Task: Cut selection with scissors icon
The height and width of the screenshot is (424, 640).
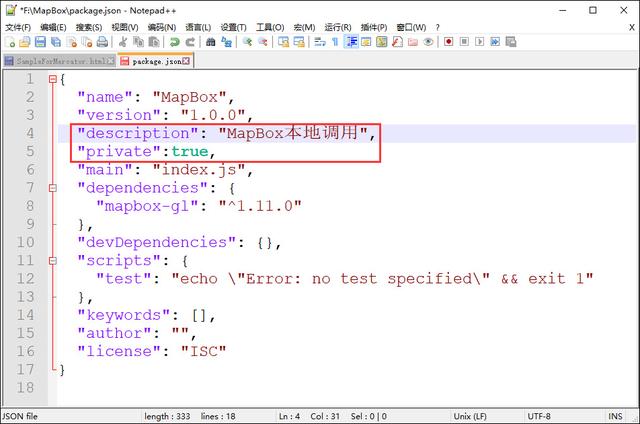Action: point(122,42)
